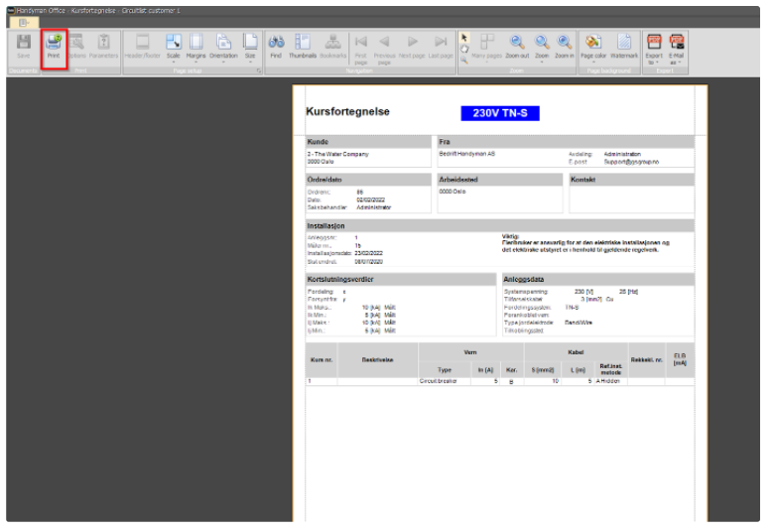Show the Thumbnails panel
The height and width of the screenshot is (532, 775).
pos(302,48)
